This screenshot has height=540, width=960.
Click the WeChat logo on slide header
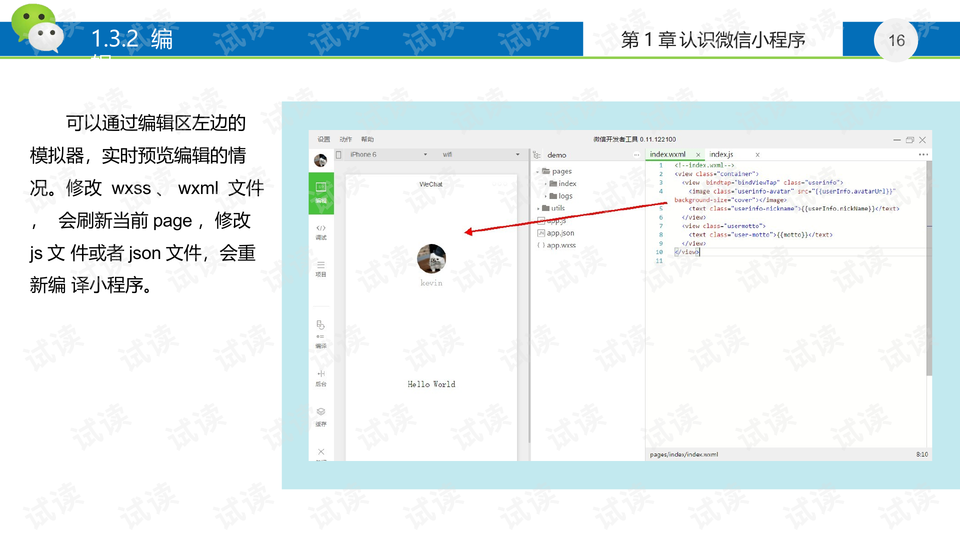37,28
